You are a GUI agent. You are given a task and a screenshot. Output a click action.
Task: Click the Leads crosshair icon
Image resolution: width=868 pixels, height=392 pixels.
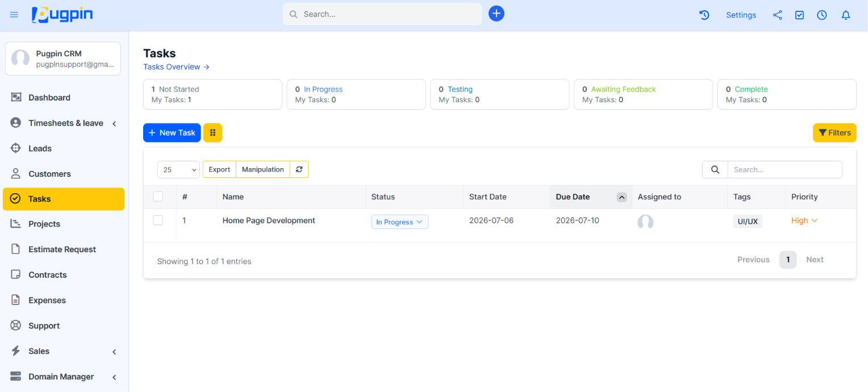point(16,148)
